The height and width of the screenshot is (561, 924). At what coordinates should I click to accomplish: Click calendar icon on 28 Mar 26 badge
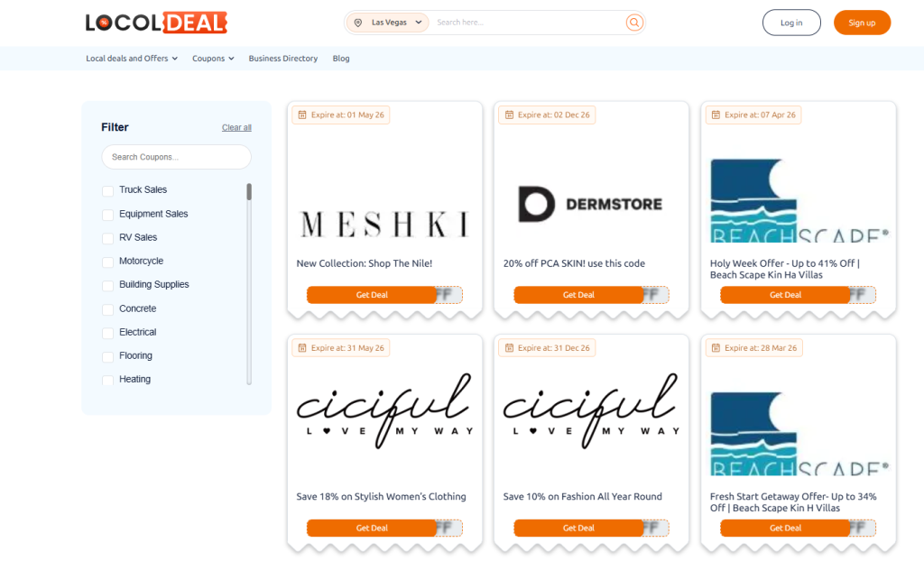(716, 348)
